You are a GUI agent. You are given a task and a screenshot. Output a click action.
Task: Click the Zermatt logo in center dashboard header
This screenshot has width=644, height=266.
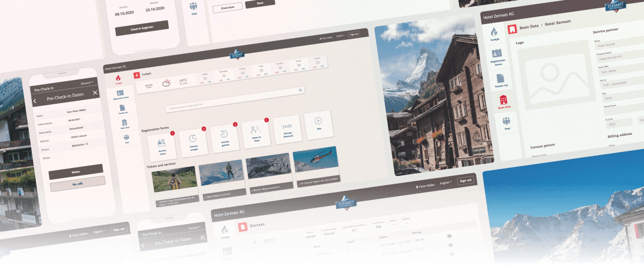pyautogui.click(x=237, y=55)
